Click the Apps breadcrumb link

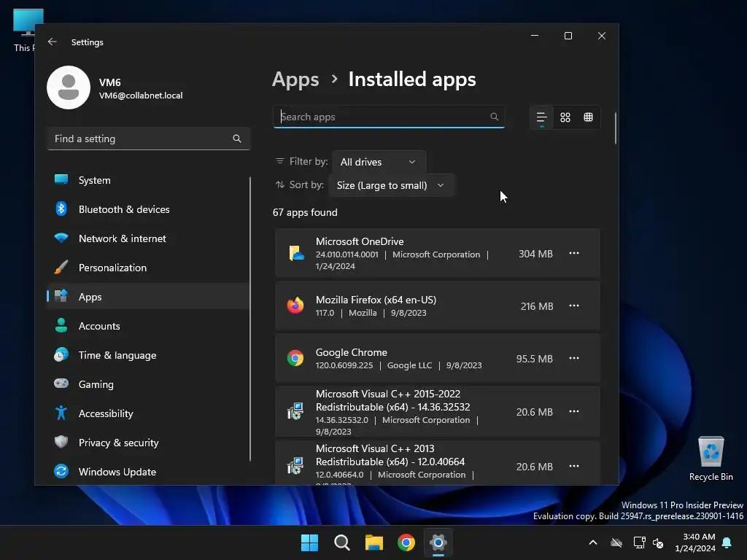295,79
